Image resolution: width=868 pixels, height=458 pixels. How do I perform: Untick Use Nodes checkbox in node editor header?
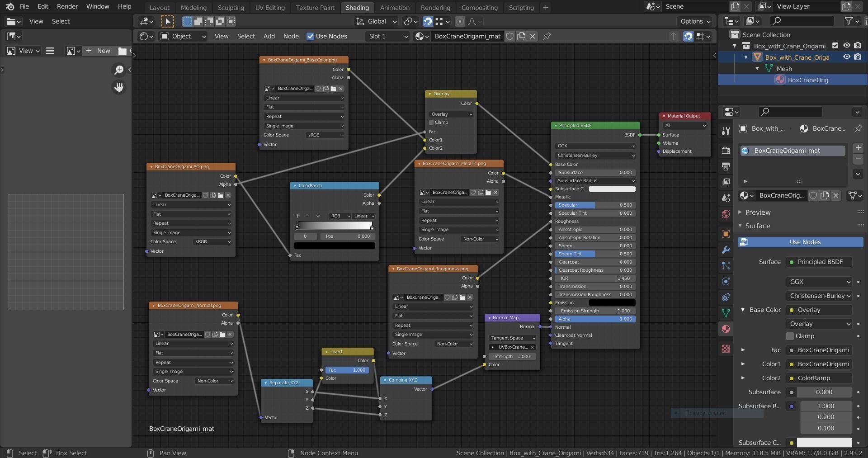click(310, 36)
